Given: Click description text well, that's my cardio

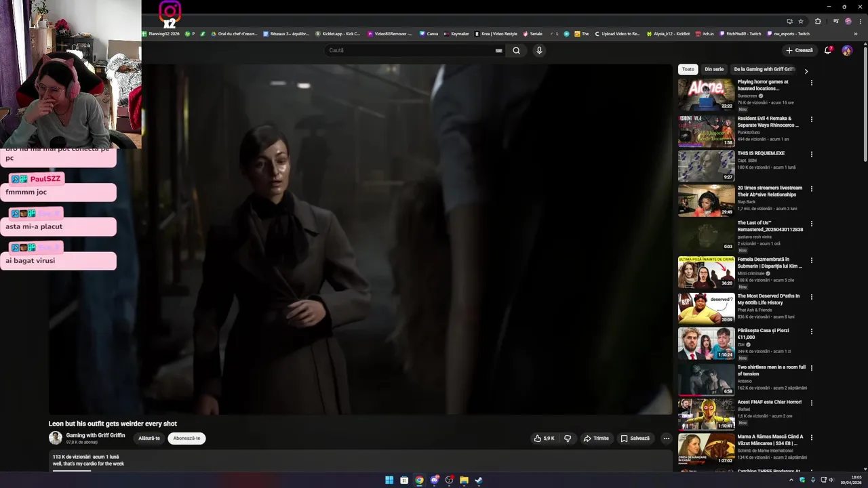Looking at the screenshot, I should tap(88, 464).
